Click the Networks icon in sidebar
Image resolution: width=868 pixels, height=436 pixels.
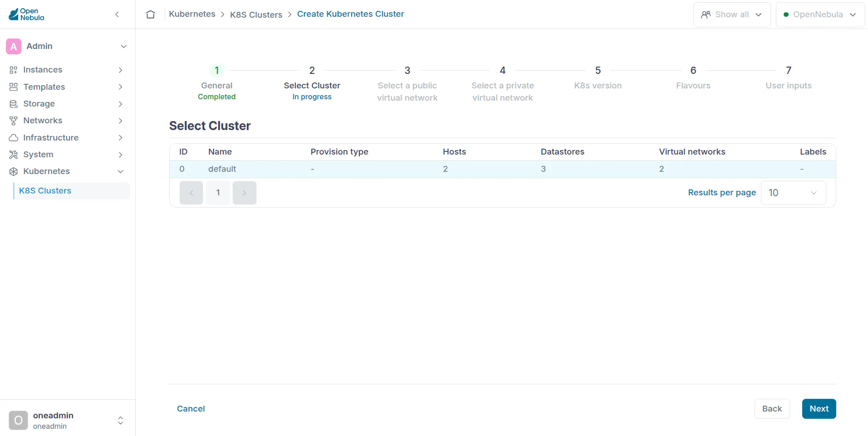click(14, 121)
